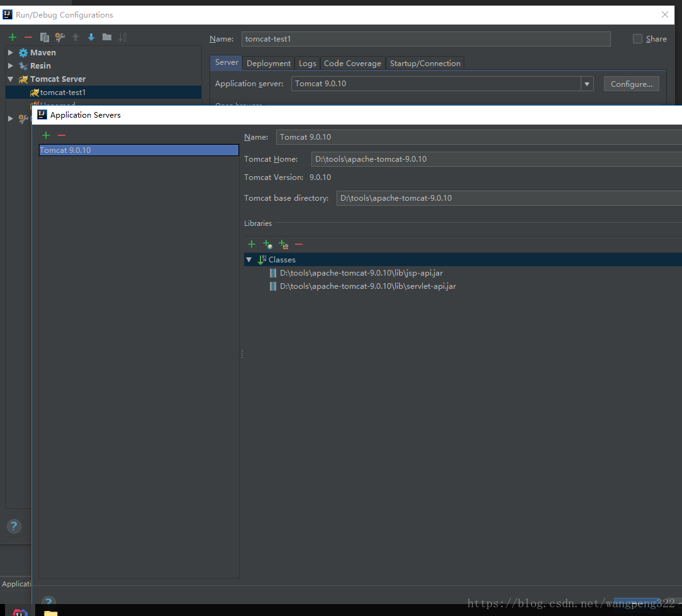Click the Tomcat Server cat icon

click(23, 79)
